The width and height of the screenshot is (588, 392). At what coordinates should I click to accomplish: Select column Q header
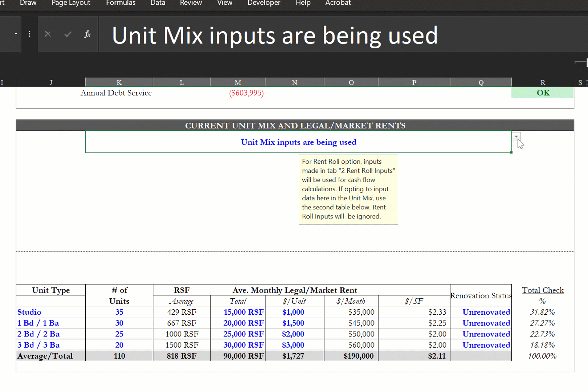481,82
